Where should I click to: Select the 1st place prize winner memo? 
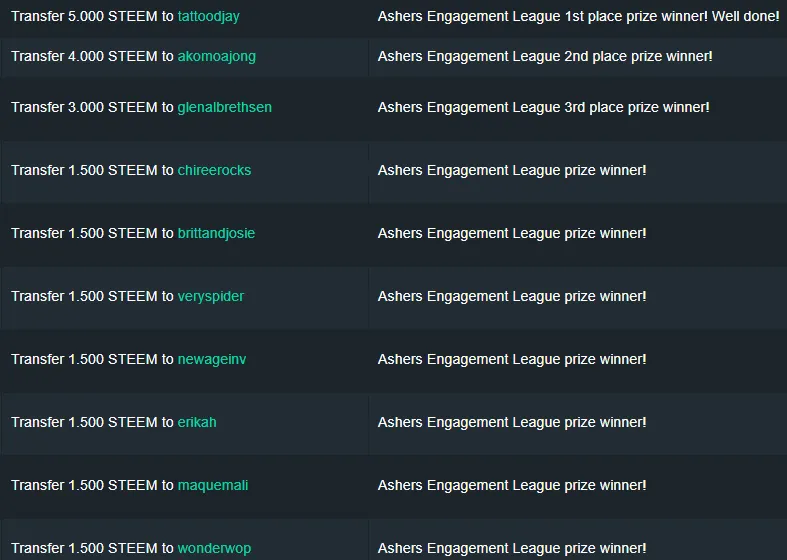578,17
